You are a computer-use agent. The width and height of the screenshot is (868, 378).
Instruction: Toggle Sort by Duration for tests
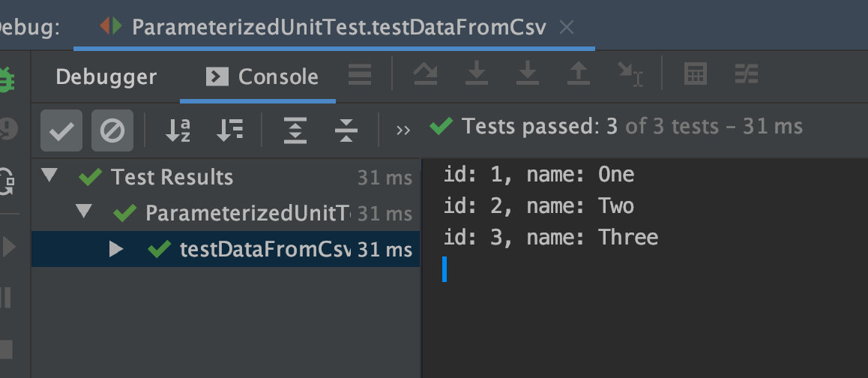click(x=229, y=130)
